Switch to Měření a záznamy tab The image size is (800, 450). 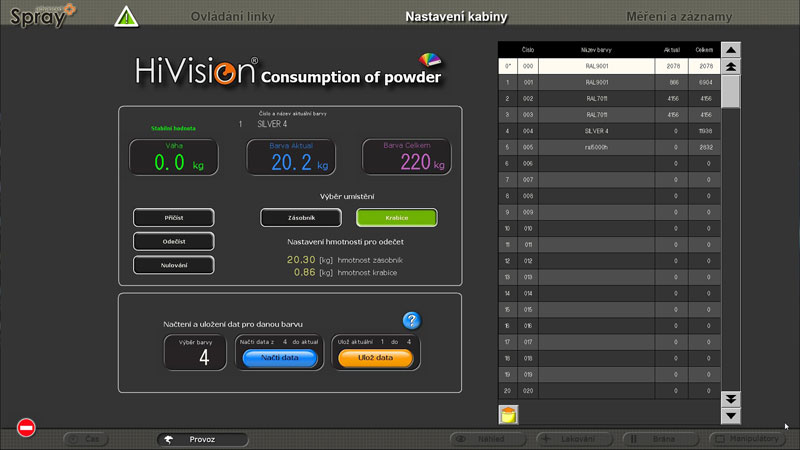(x=679, y=17)
